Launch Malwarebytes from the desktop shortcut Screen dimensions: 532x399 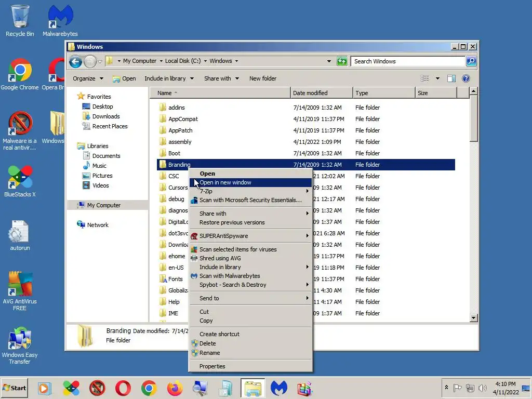60,20
